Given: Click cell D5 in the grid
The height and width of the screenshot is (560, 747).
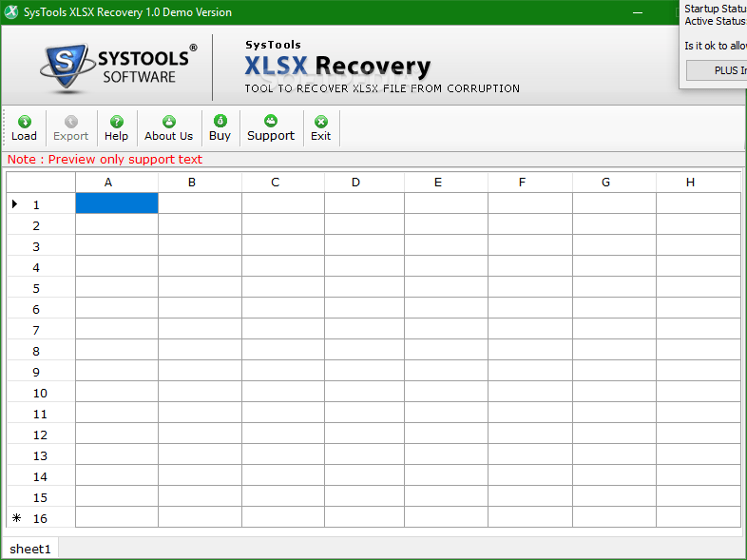Looking at the screenshot, I should [364, 287].
